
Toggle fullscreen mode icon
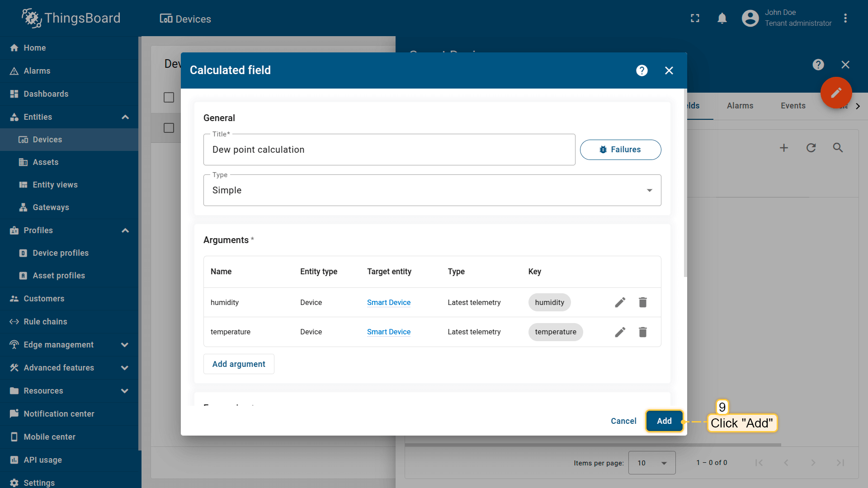(695, 19)
